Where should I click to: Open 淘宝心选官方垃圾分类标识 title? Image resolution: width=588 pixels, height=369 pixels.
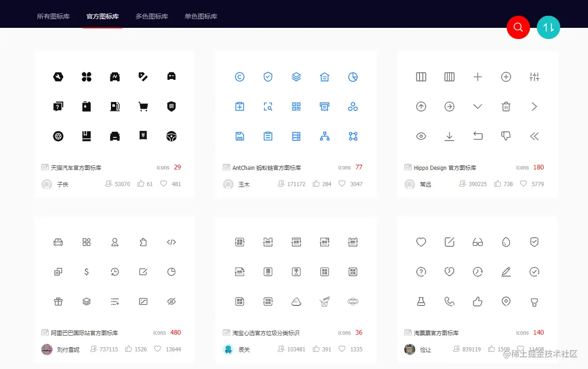point(266,333)
